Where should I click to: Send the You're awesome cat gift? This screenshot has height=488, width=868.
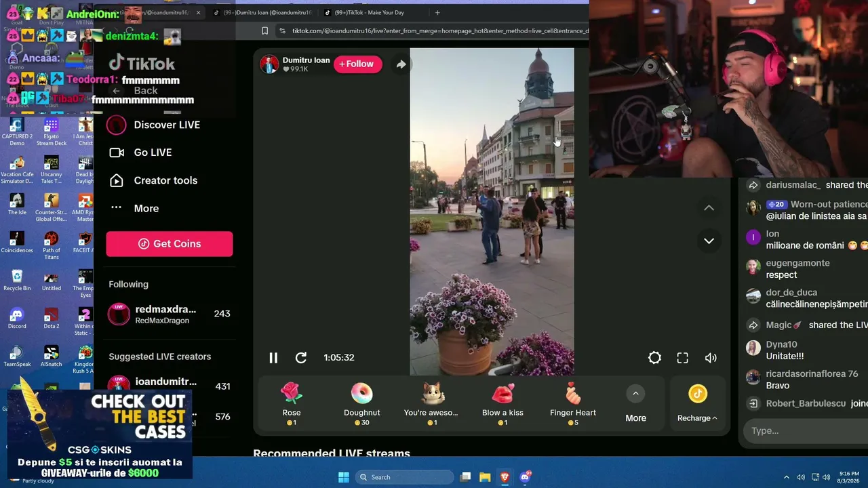tap(431, 404)
